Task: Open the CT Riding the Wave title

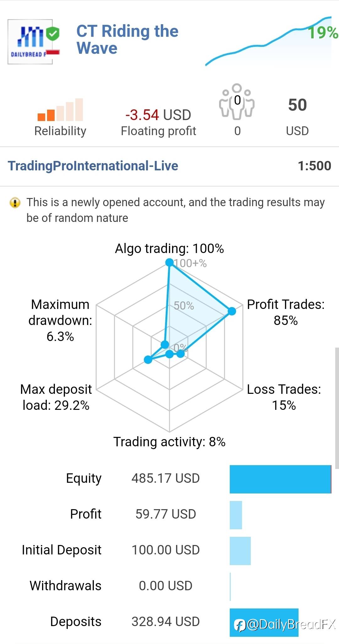Action: [127, 40]
